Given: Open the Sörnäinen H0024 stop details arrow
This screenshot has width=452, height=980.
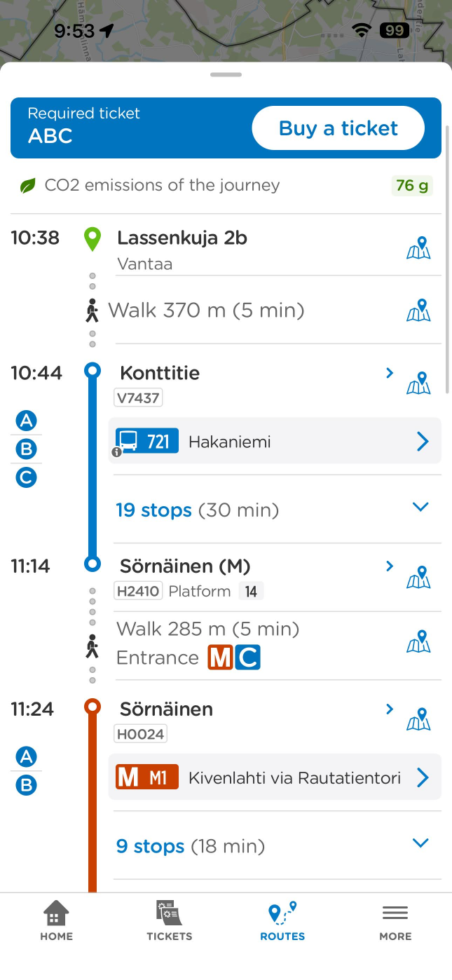Looking at the screenshot, I should pos(390,709).
